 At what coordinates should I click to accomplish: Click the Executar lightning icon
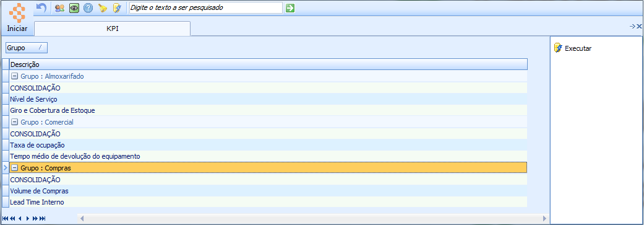(558, 48)
